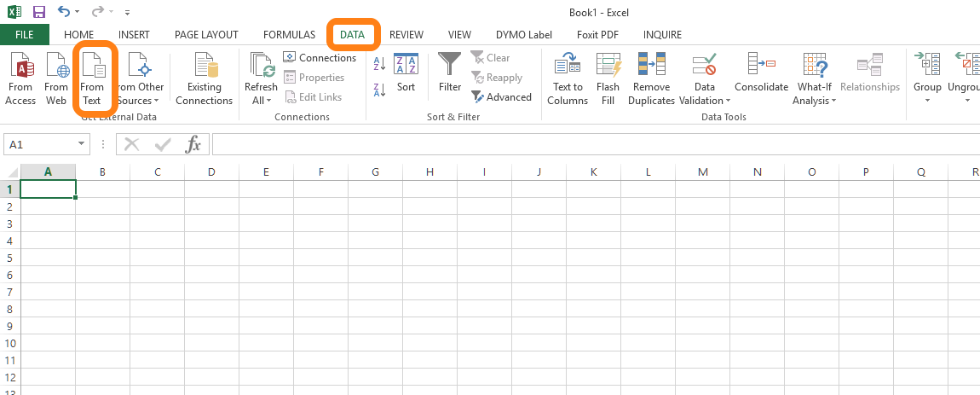Expand the Name Box dropdown arrow

tap(82, 145)
